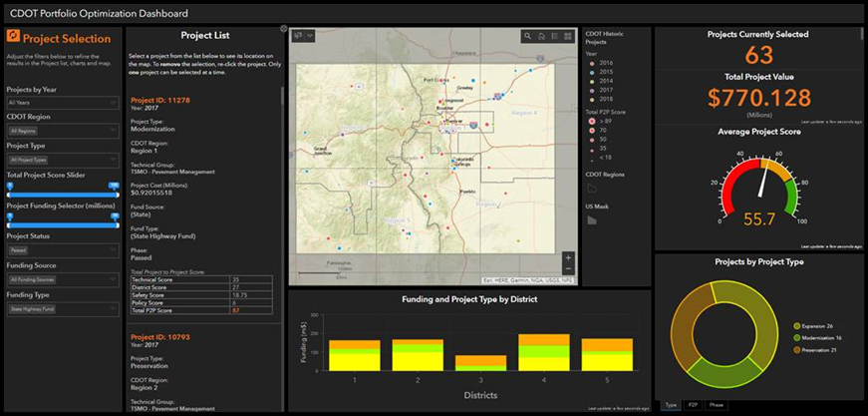868x416 pixels.
Task: Click the project cost '$0.92015518'
Action: tap(153, 193)
